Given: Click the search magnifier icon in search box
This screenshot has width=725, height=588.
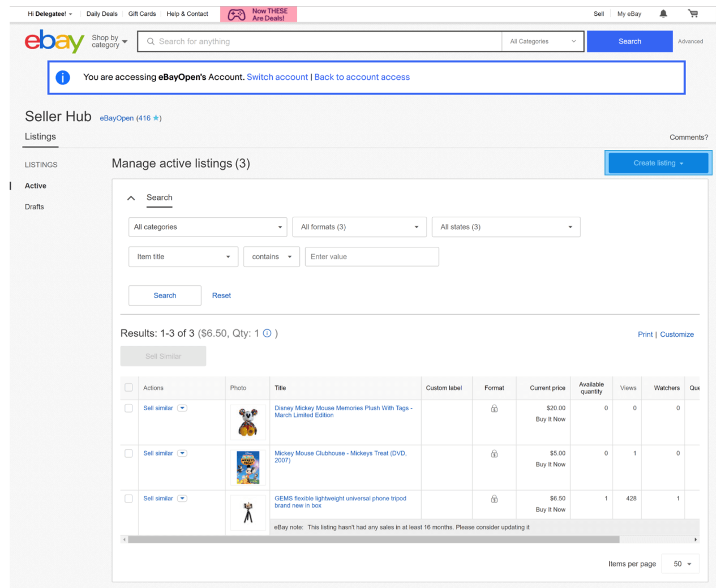Looking at the screenshot, I should point(151,41).
